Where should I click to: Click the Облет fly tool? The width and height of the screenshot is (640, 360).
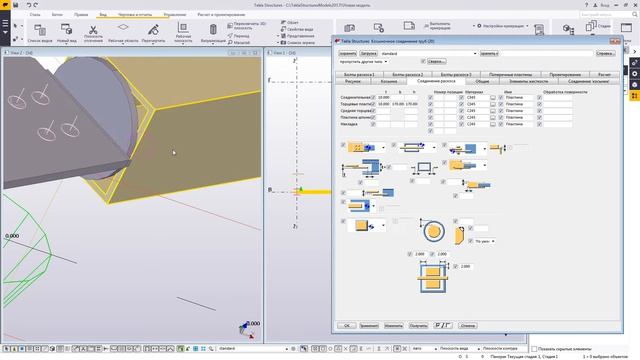(289, 22)
